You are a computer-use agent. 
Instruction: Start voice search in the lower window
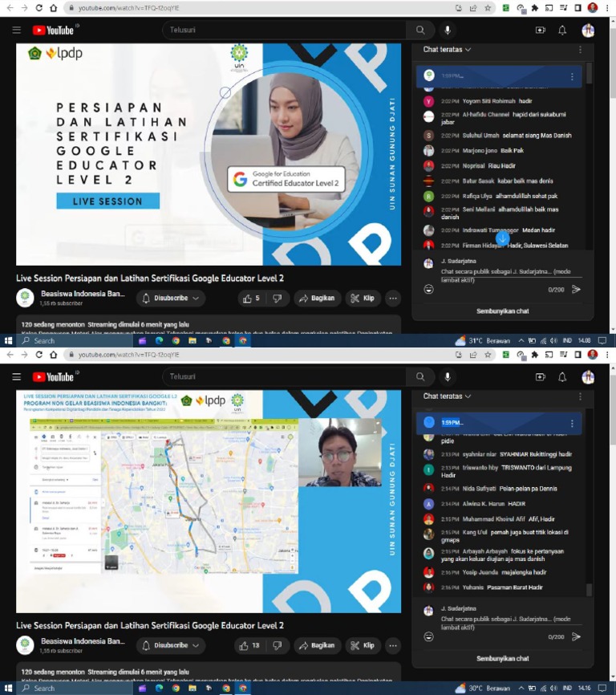coord(448,376)
